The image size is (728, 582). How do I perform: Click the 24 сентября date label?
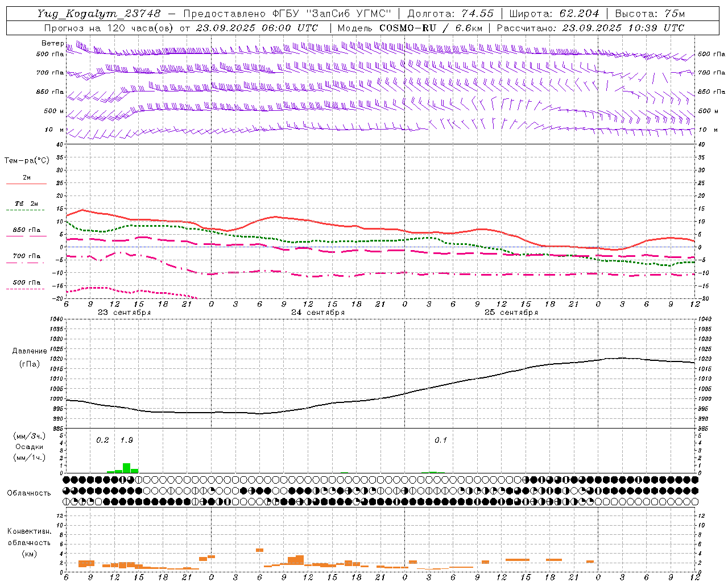(318, 313)
